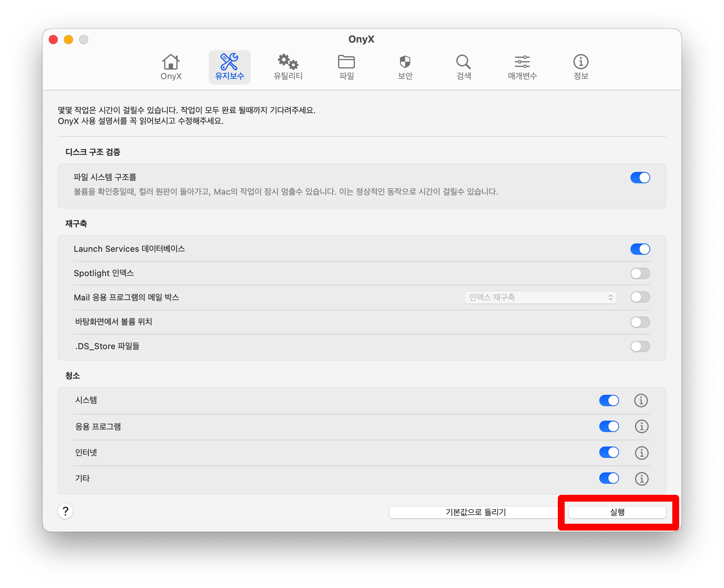Show info for 인터넷 cleaning
This screenshot has width=724, height=588.
(641, 453)
